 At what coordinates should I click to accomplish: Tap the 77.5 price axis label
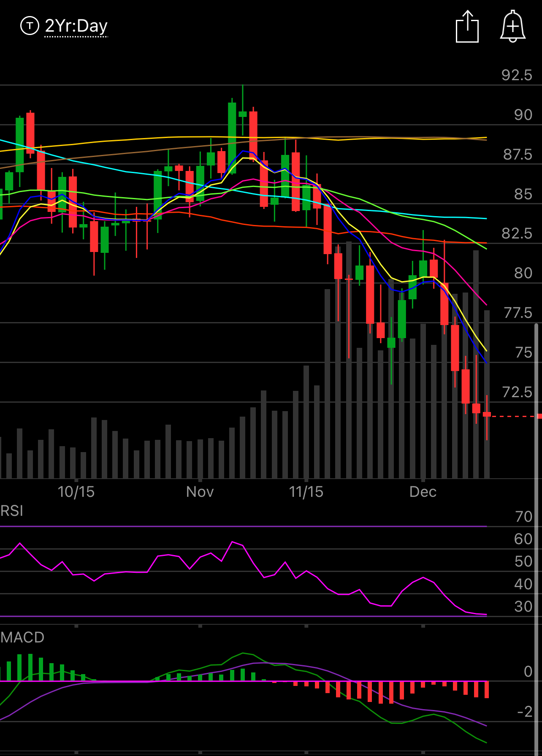[518, 313]
